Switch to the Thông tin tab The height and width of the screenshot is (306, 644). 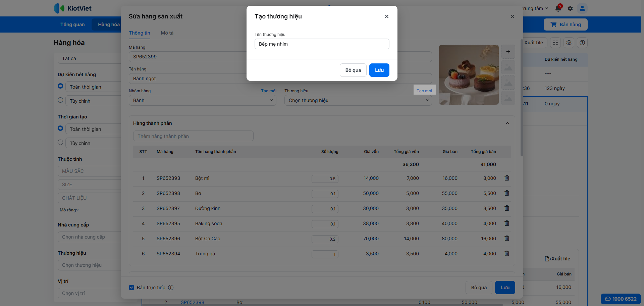pyautogui.click(x=140, y=33)
